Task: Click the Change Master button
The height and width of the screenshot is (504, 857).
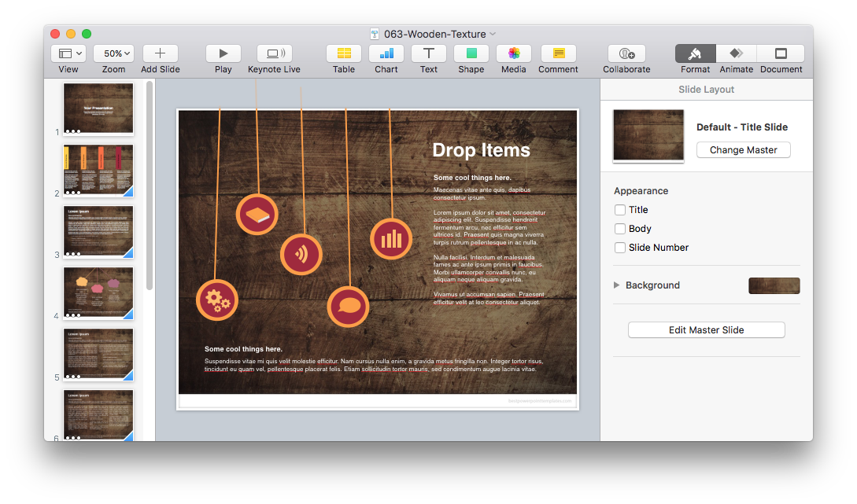Action: pos(743,150)
